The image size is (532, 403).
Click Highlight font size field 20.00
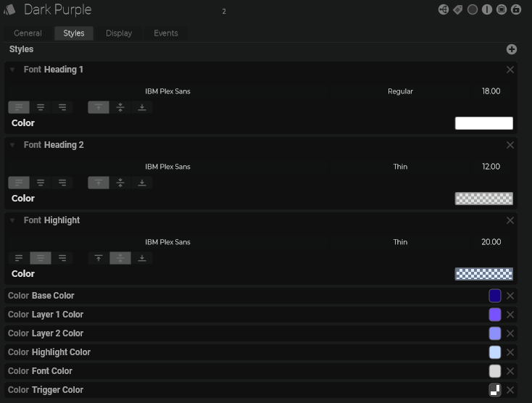(x=491, y=242)
